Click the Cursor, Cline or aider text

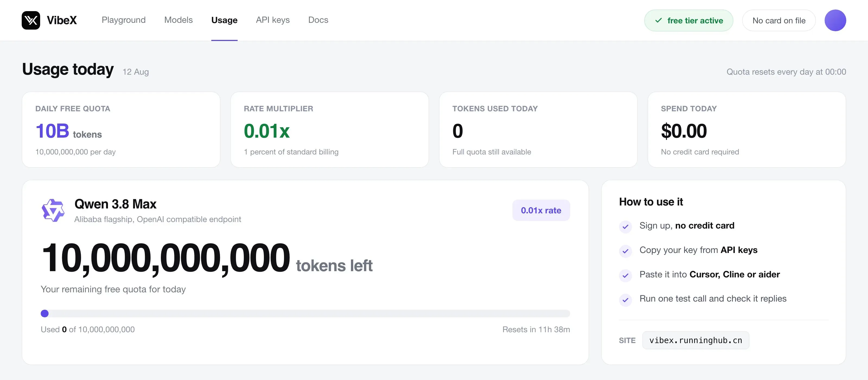tap(735, 274)
